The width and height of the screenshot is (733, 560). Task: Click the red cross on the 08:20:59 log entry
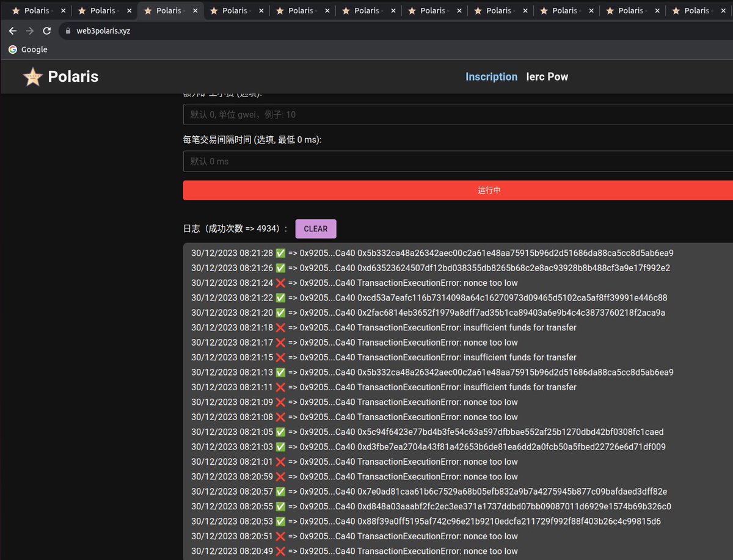click(280, 476)
